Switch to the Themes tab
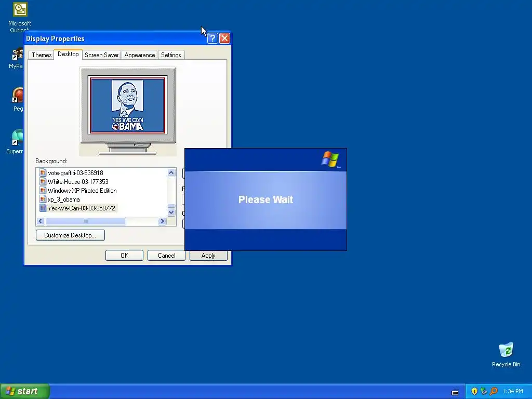The height and width of the screenshot is (399, 532). (x=42, y=55)
